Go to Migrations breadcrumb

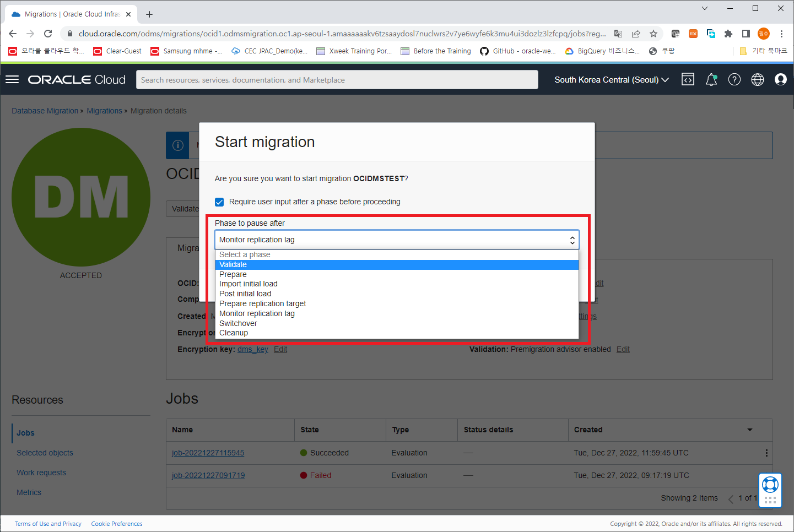click(x=104, y=111)
